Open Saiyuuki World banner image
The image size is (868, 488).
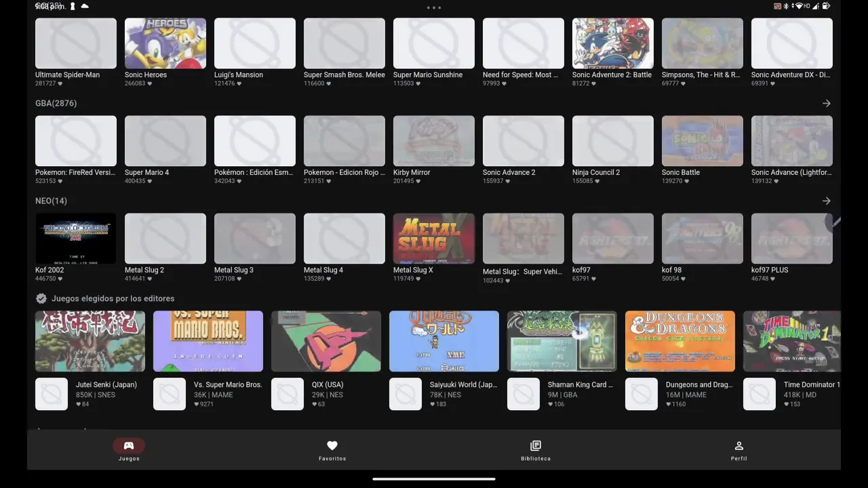444,341
